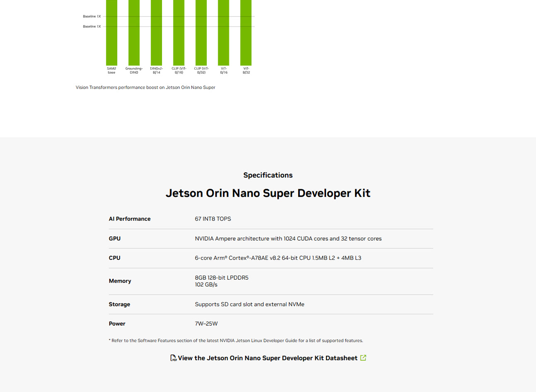
Task: Select the "Power" row label
Action: point(117,324)
